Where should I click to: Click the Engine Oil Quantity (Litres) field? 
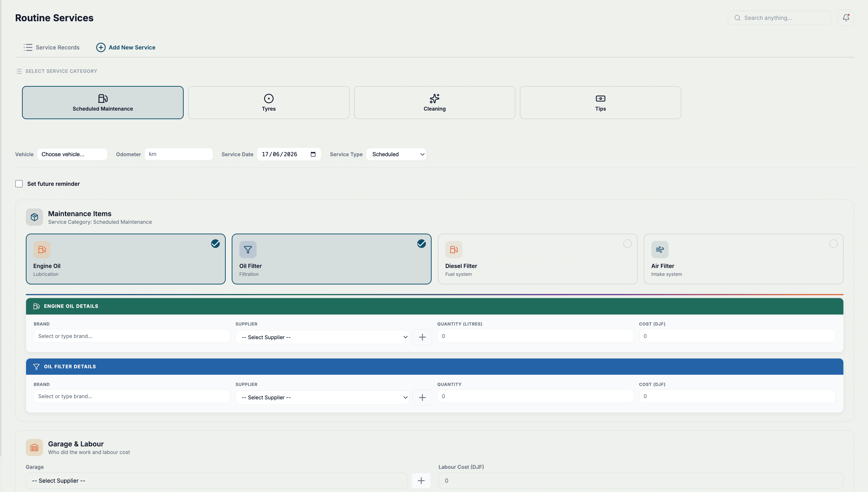pos(536,336)
